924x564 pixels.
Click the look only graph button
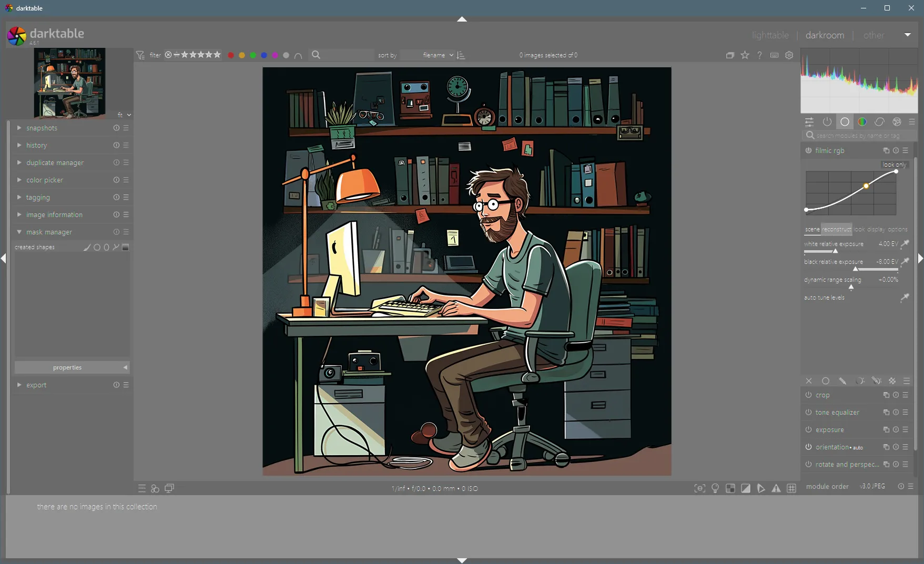[895, 165]
